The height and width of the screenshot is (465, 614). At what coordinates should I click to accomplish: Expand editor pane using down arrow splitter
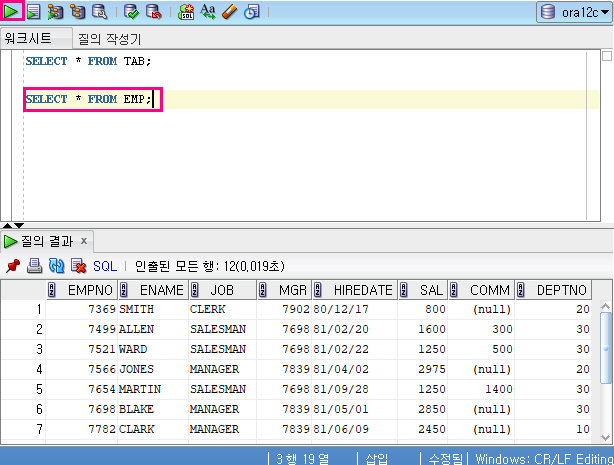pyautogui.click(x=19, y=225)
